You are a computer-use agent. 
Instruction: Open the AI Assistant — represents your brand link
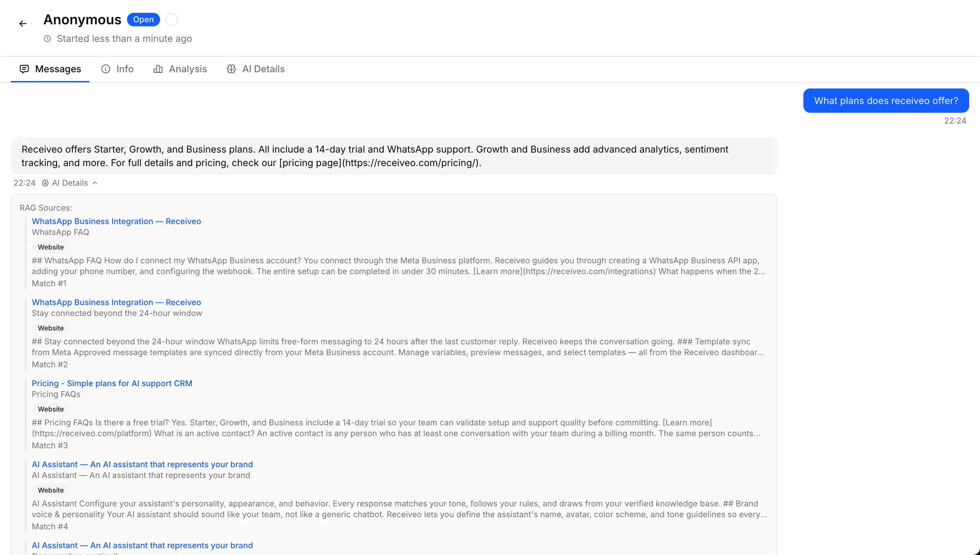[x=142, y=464]
